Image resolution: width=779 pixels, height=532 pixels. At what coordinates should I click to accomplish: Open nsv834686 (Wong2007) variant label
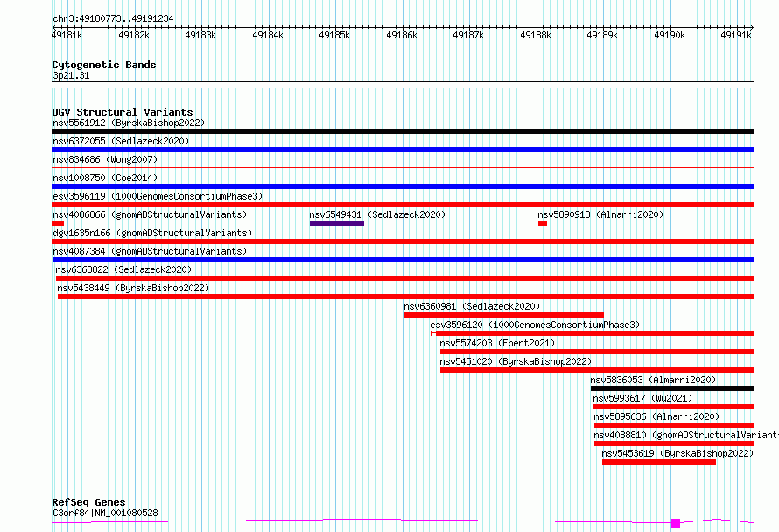point(105,159)
